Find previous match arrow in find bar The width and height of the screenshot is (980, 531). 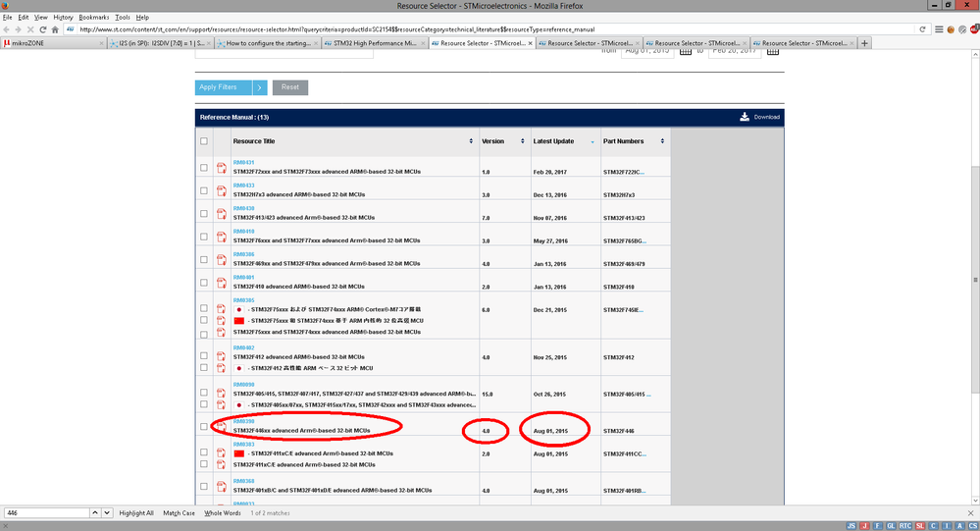pyautogui.click(x=95, y=513)
